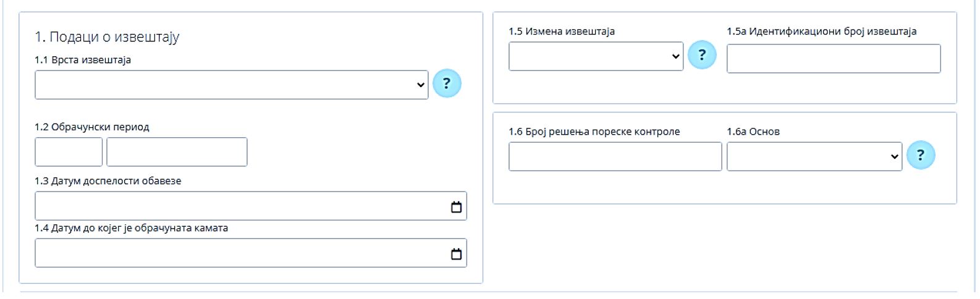Focus the 1.4 interest calculation date field
980x299 pixels.
pos(241,253)
